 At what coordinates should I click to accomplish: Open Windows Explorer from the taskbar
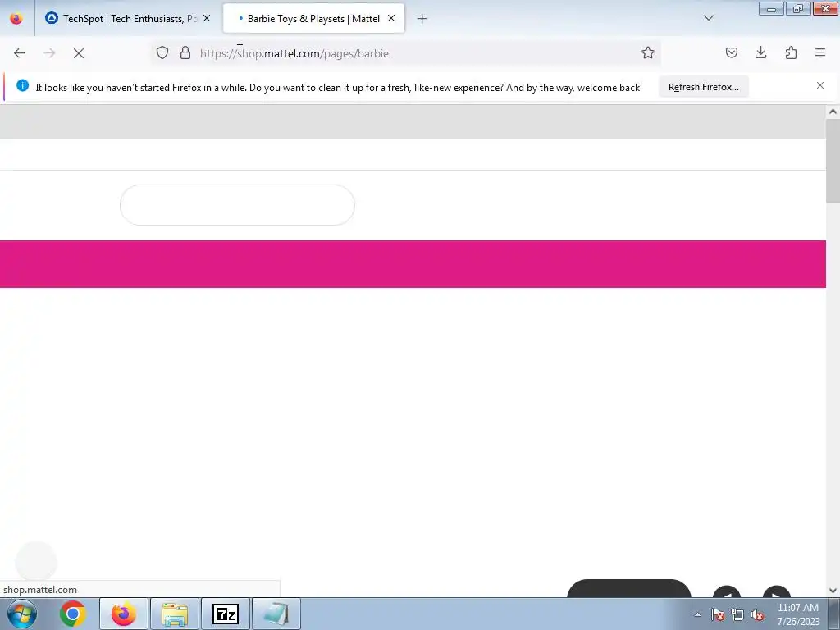pyautogui.click(x=175, y=614)
